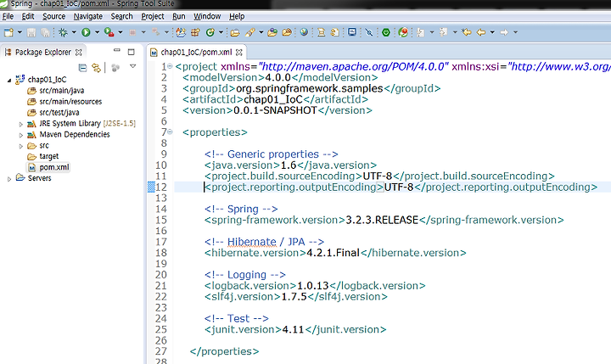Click the Last Edit Location arrow icon
This screenshot has height=364, width=611.
point(467,32)
